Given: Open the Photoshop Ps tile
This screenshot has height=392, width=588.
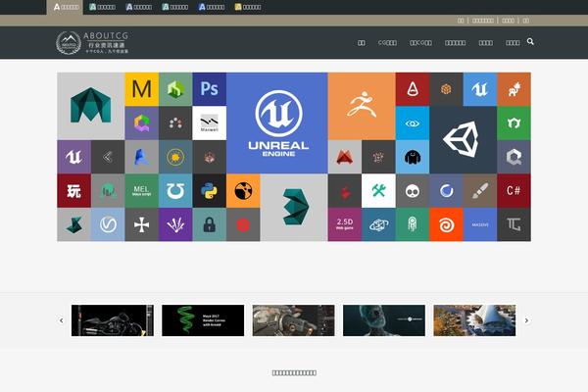Looking at the screenshot, I should coord(210,89).
